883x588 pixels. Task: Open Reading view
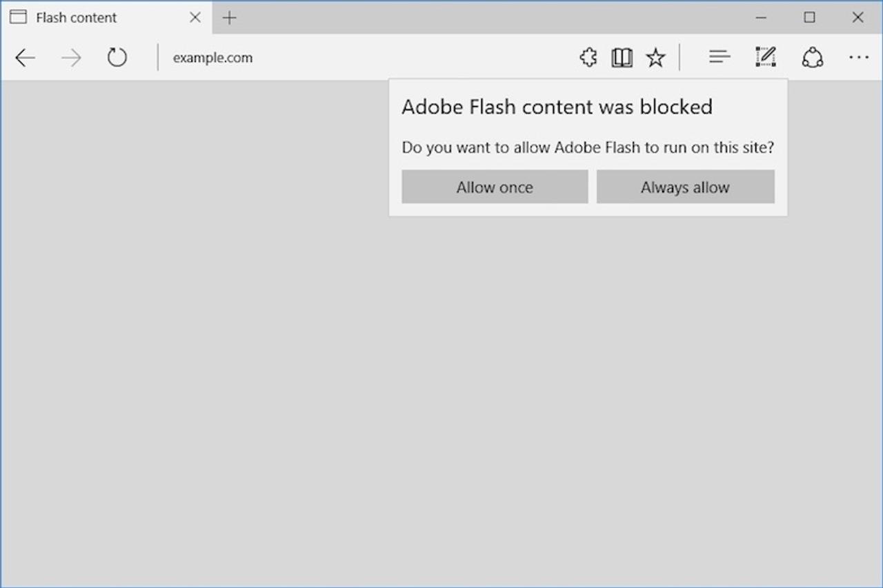point(621,57)
